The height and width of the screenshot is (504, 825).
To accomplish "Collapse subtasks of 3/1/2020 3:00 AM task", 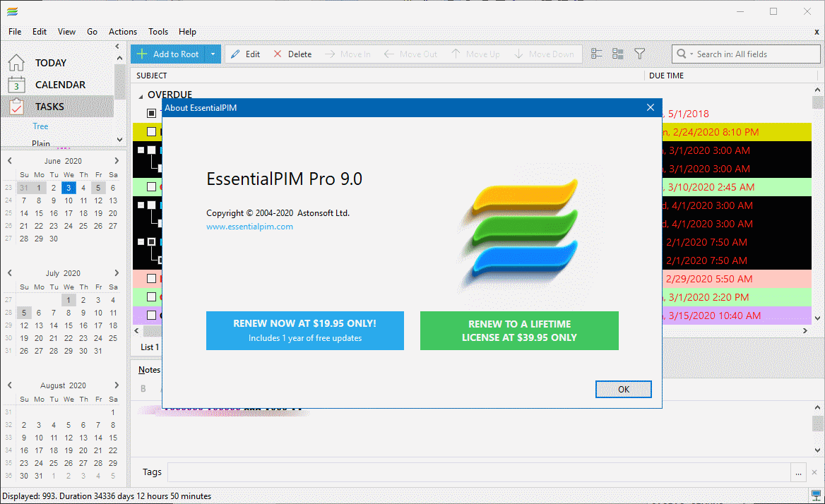I will (x=141, y=150).
